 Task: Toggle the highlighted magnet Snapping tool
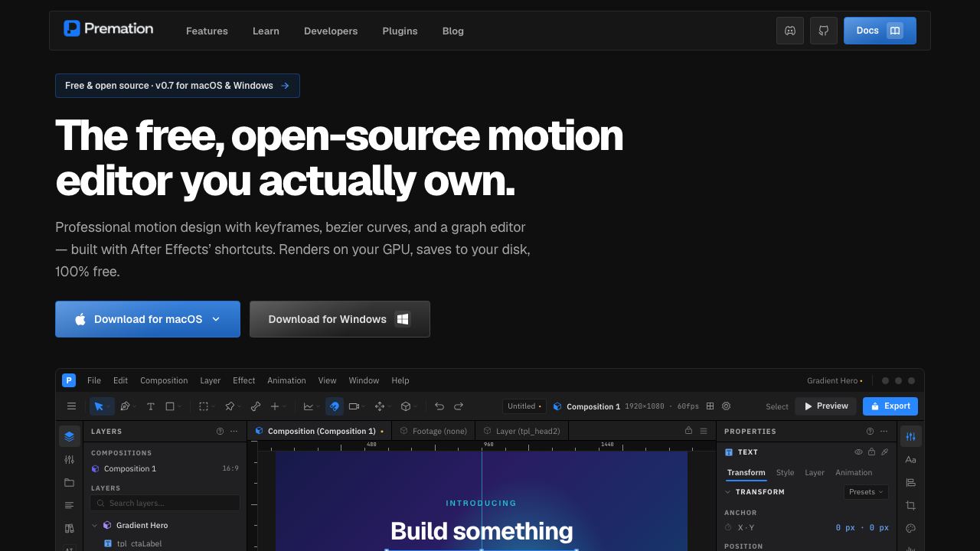pos(335,406)
